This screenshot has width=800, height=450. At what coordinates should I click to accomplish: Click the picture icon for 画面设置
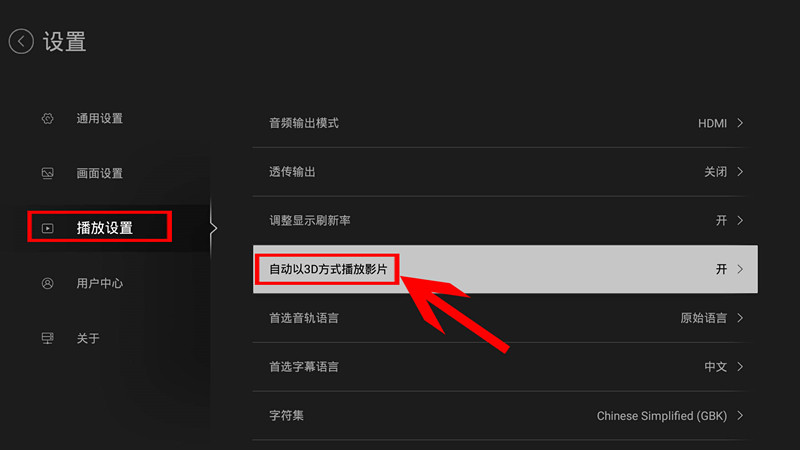[x=47, y=173]
